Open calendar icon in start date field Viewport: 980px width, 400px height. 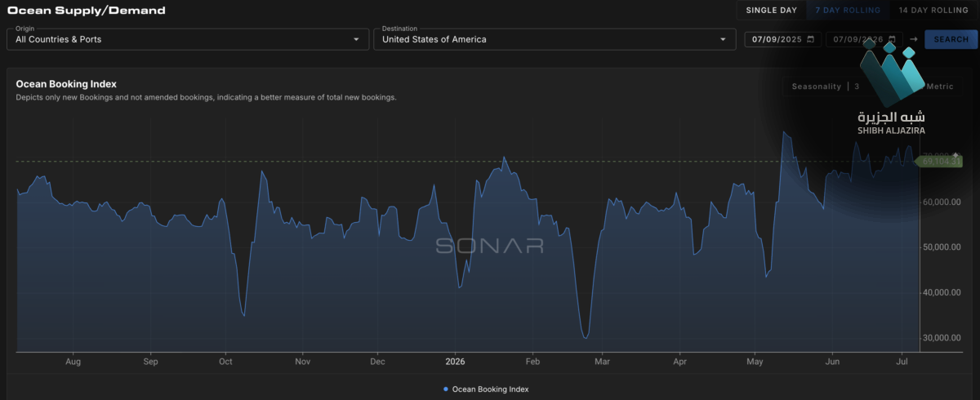tap(810, 39)
